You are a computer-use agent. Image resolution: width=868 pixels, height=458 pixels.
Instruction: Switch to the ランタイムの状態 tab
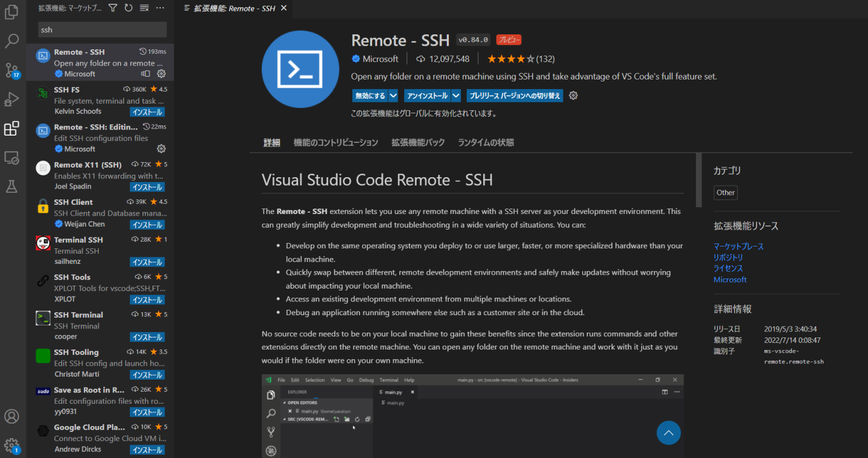(486, 142)
